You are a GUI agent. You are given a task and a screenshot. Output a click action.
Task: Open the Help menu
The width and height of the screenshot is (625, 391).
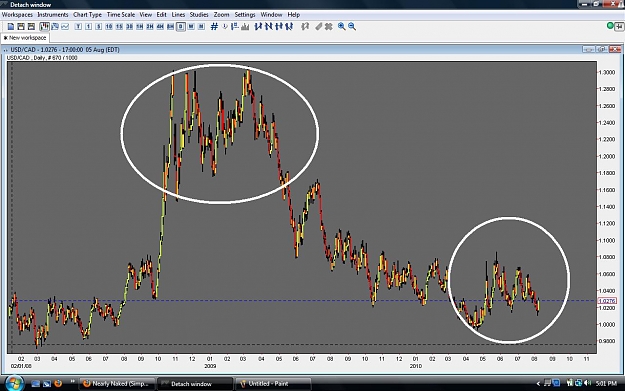294,15
